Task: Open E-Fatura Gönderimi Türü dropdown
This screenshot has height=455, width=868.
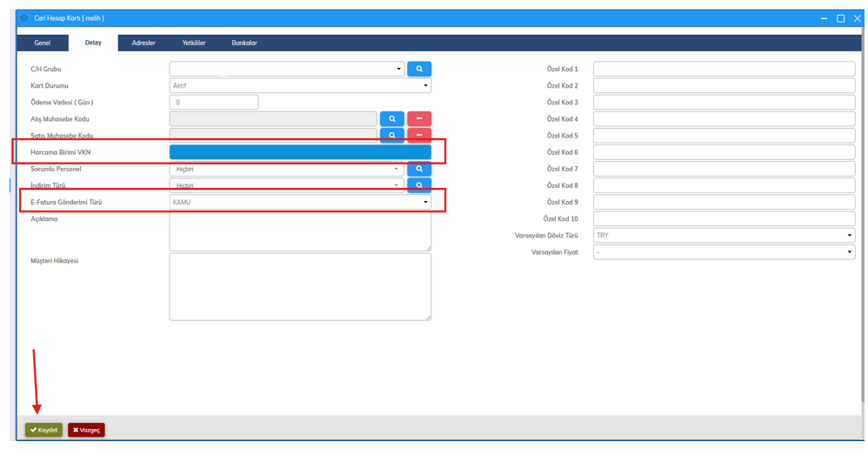Action: point(300,203)
